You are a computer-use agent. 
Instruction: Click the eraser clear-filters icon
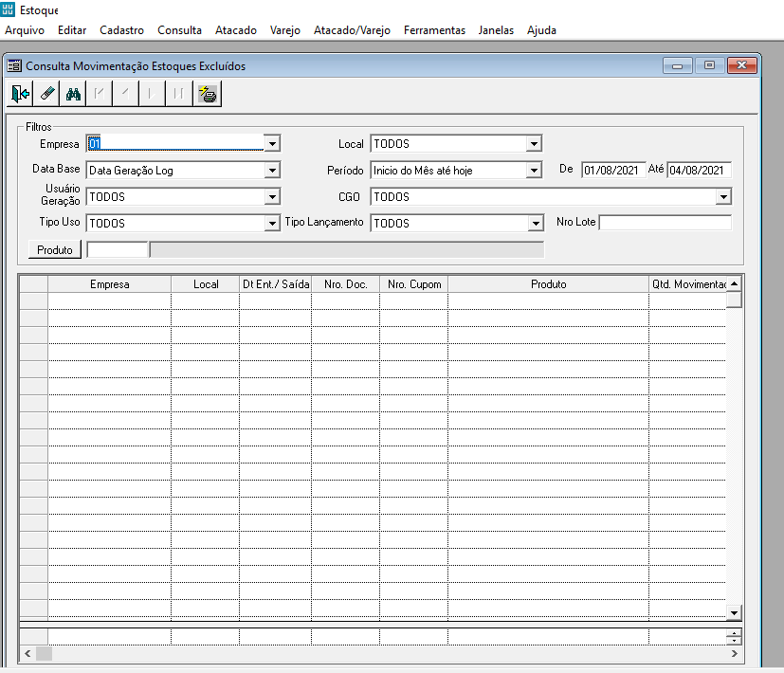tap(46, 94)
